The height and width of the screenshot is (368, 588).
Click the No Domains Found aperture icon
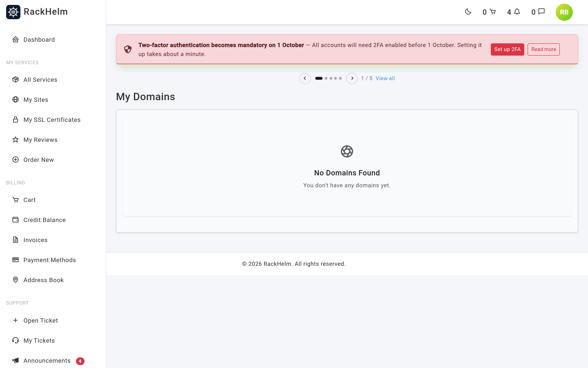point(347,151)
